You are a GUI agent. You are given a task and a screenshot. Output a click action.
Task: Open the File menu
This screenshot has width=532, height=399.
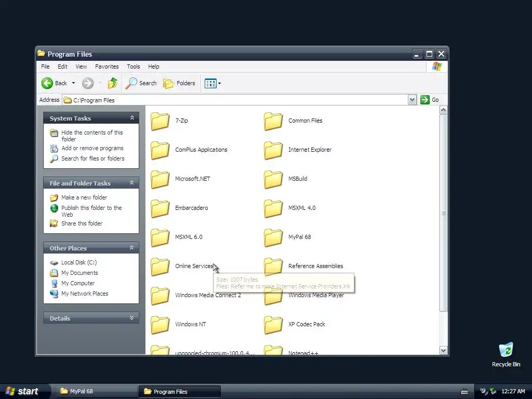(45, 66)
